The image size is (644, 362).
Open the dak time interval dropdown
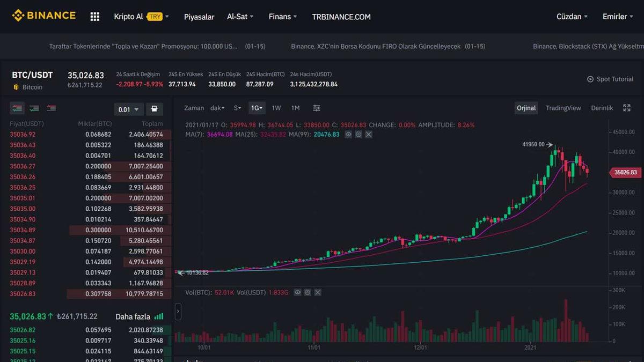[x=217, y=108]
